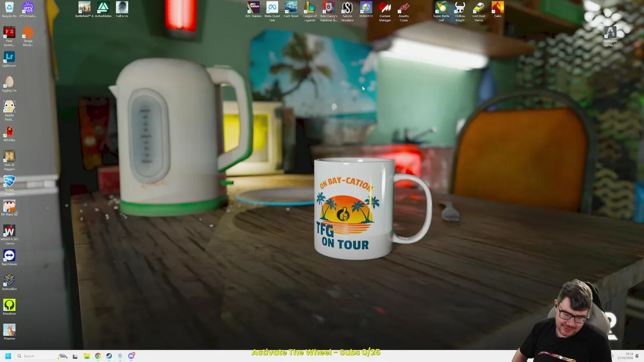Open the Meta Quest Link shortcut
The width and height of the screenshot is (644, 362).
272,12
